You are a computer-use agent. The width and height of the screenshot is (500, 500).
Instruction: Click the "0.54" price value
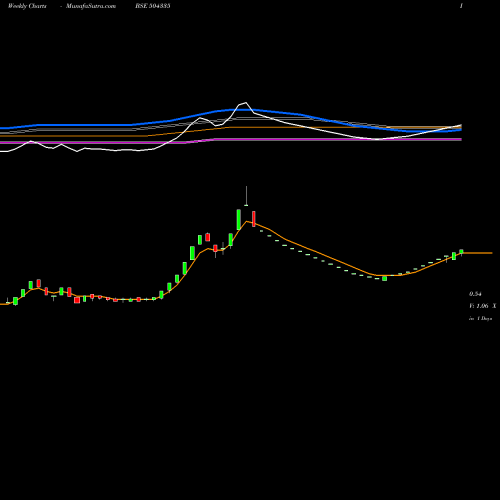[x=475, y=294]
